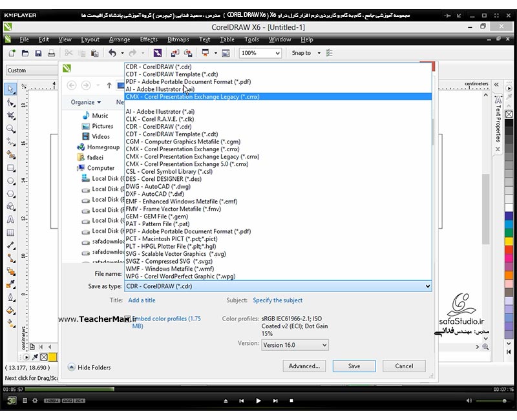Open the Save as type combo box

point(278,286)
